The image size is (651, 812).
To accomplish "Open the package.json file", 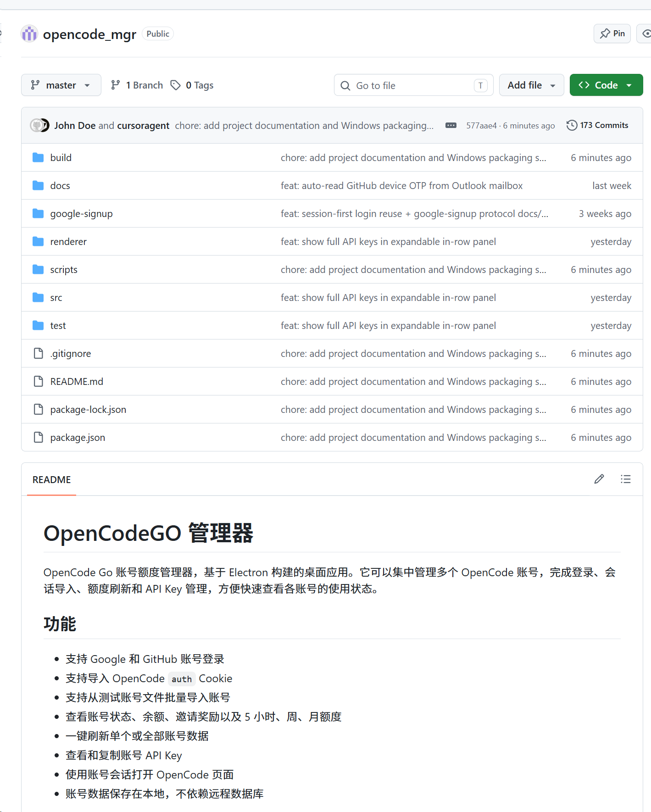I will (x=78, y=438).
